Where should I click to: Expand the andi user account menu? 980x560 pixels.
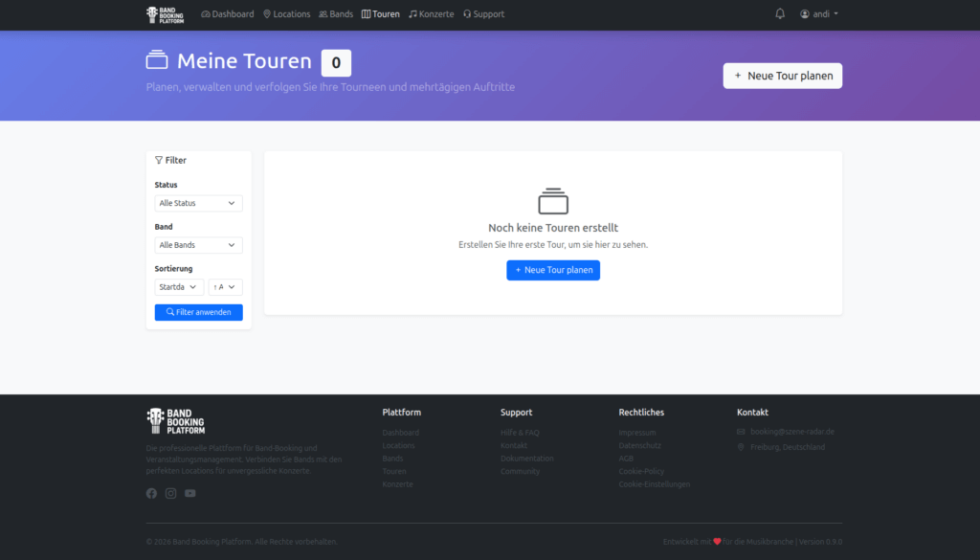(x=819, y=14)
